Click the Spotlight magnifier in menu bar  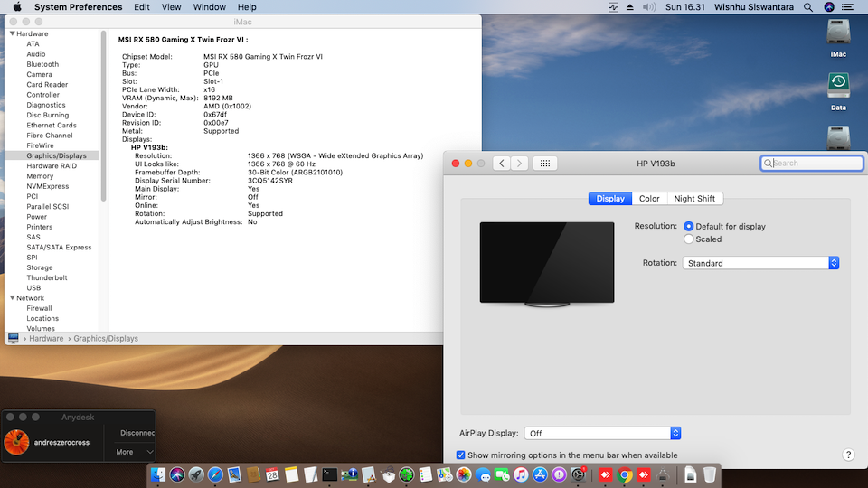coord(807,7)
